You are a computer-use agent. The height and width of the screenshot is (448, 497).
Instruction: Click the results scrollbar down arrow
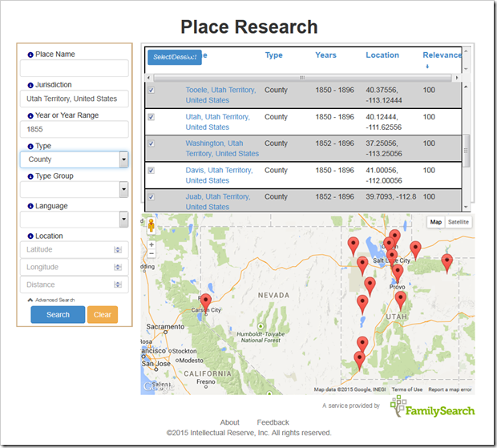click(x=466, y=207)
